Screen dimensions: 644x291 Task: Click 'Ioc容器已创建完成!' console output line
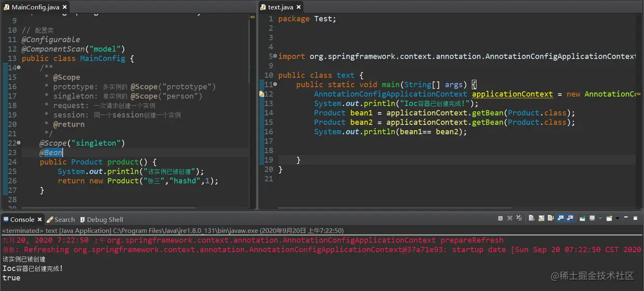33,269
